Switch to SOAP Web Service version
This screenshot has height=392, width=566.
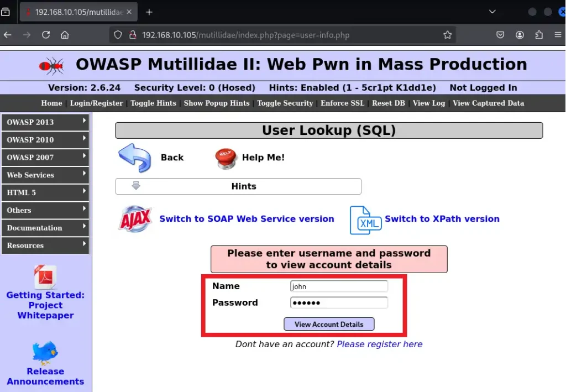point(247,219)
